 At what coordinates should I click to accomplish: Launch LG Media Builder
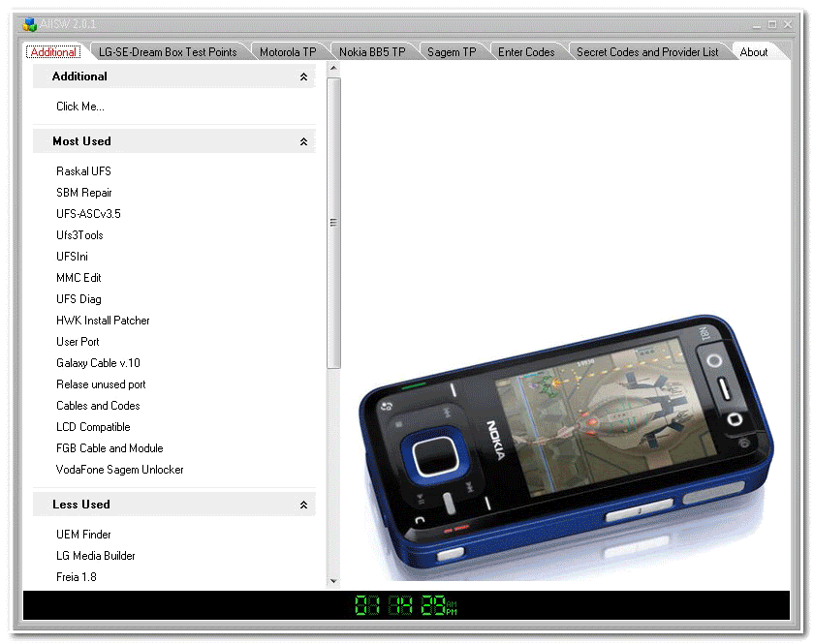tap(96, 555)
